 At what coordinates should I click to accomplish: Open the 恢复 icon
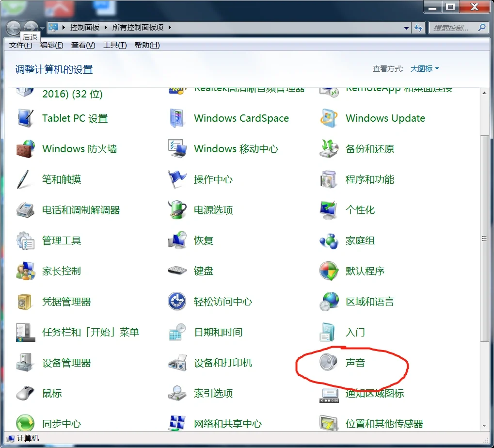177,240
